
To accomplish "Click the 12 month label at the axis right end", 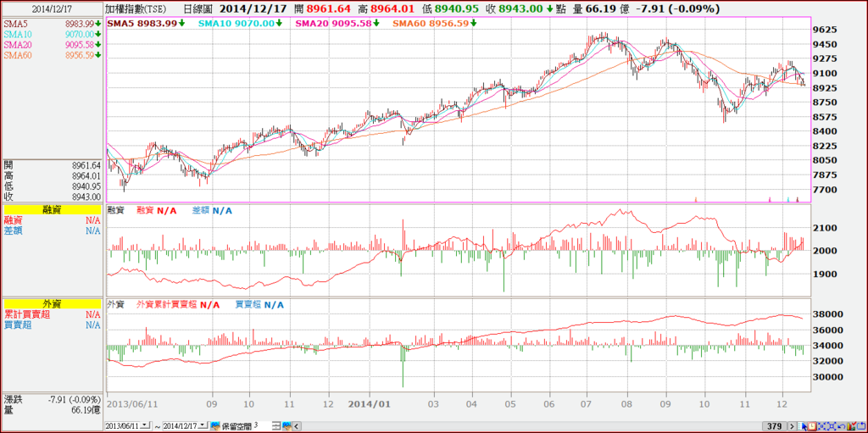I will click(x=782, y=405).
